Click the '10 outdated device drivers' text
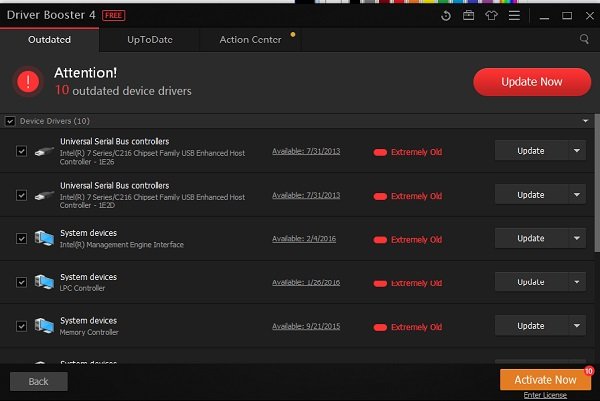Image resolution: width=600 pixels, height=401 pixels. 123,90
